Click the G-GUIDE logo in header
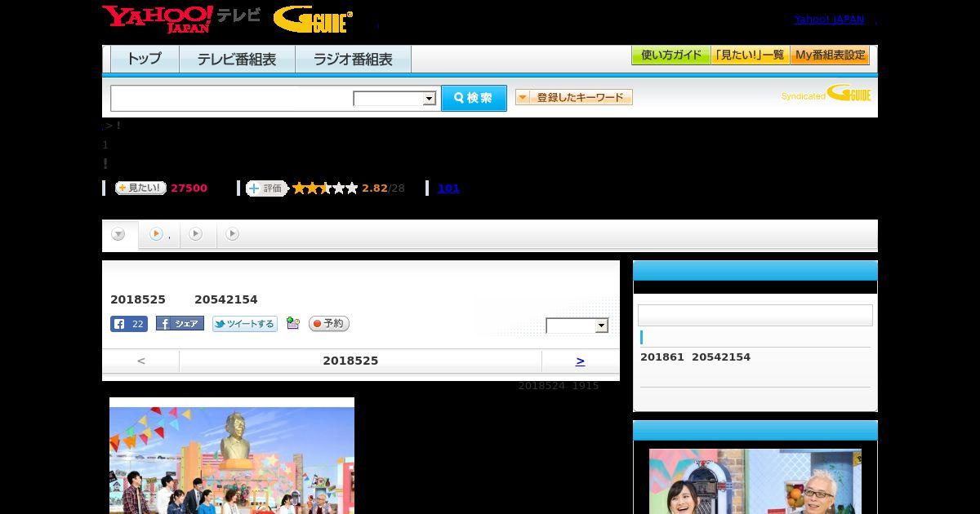980x514 pixels. (x=313, y=20)
